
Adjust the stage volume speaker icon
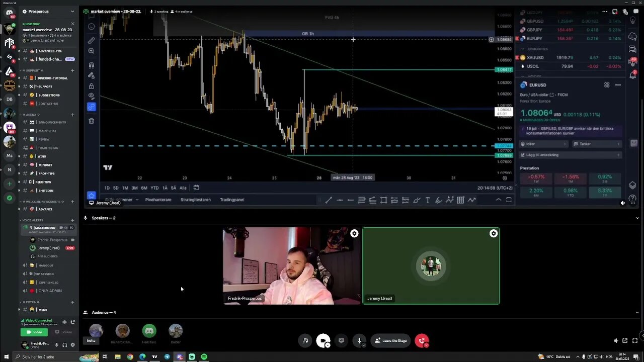pyautogui.click(x=616, y=340)
